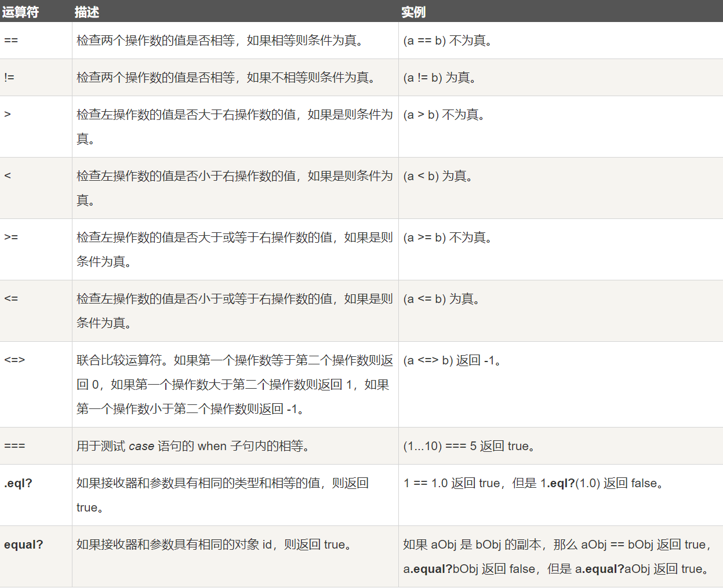Click the example text (a != b) 为真
Screen dimensions: 723x588
click(439, 78)
